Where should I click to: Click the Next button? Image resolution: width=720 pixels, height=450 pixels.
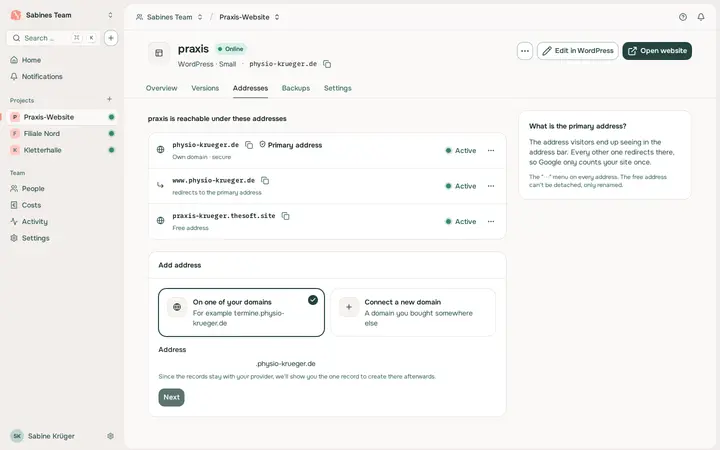(x=171, y=398)
